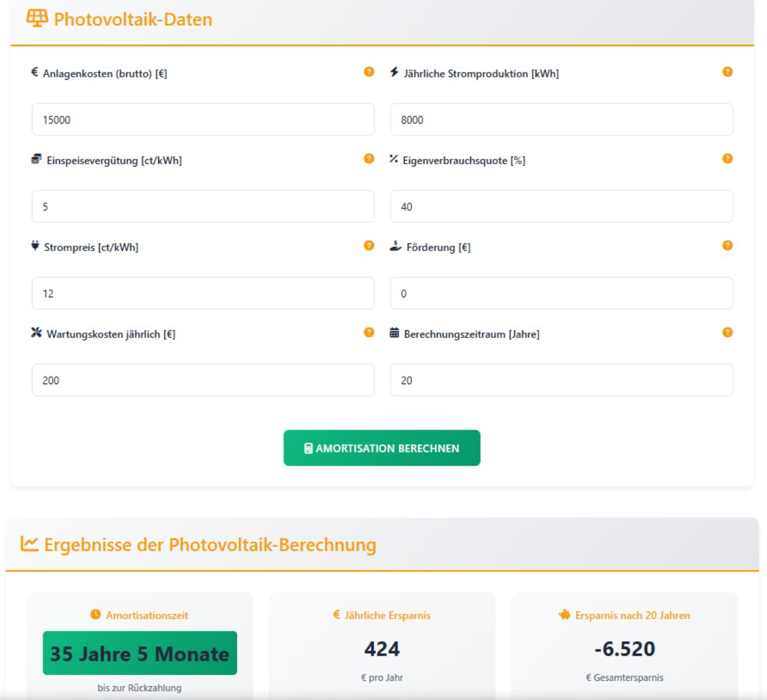Click the 35 Jahre 5 Monate result badge
Viewport: 767px width, 700px height.
140,653
